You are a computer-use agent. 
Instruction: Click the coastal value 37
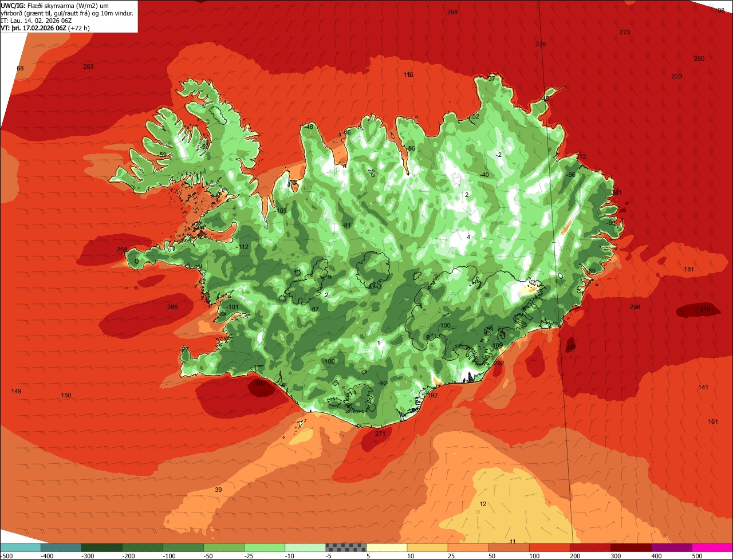[x=491, y=78]
